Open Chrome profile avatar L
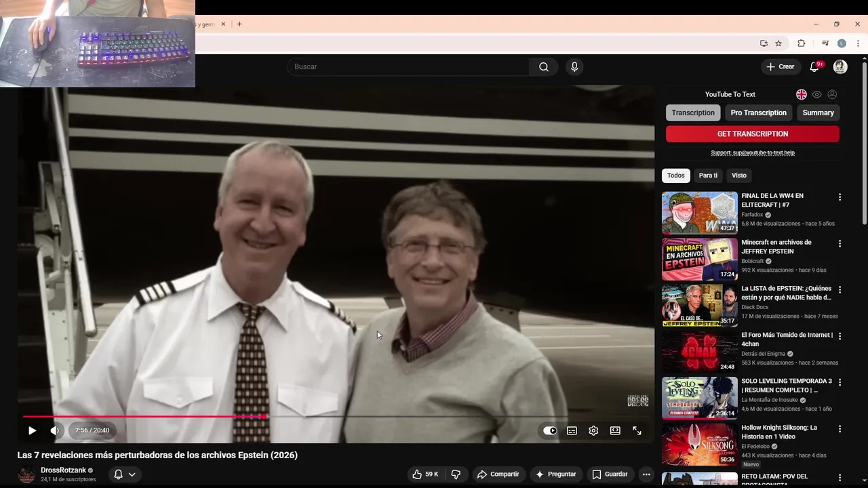Image resolution: width=868 pixels, height=488 pixels. 842,43
